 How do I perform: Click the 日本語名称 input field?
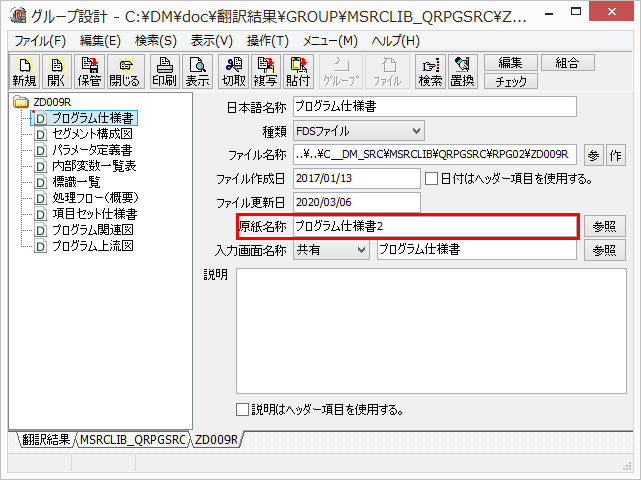coord(435,107)
